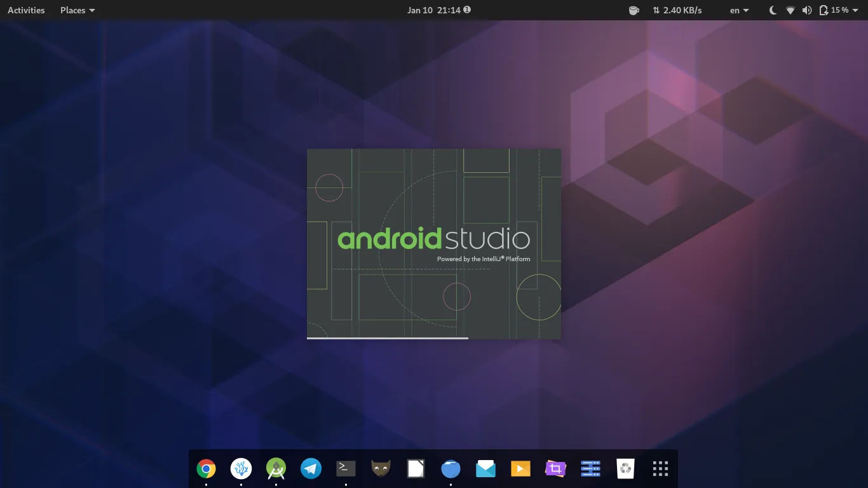Click the 2.40 KB/s network speed indicator

[677, 10]
